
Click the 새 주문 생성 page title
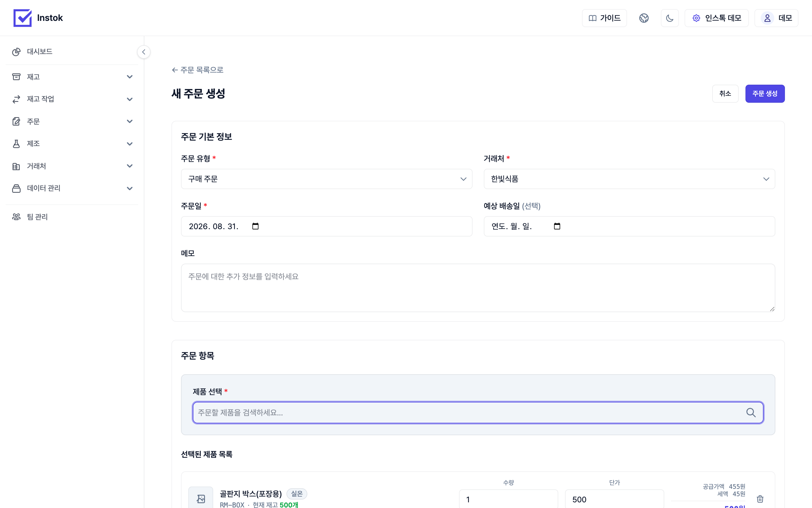[198, 93]
